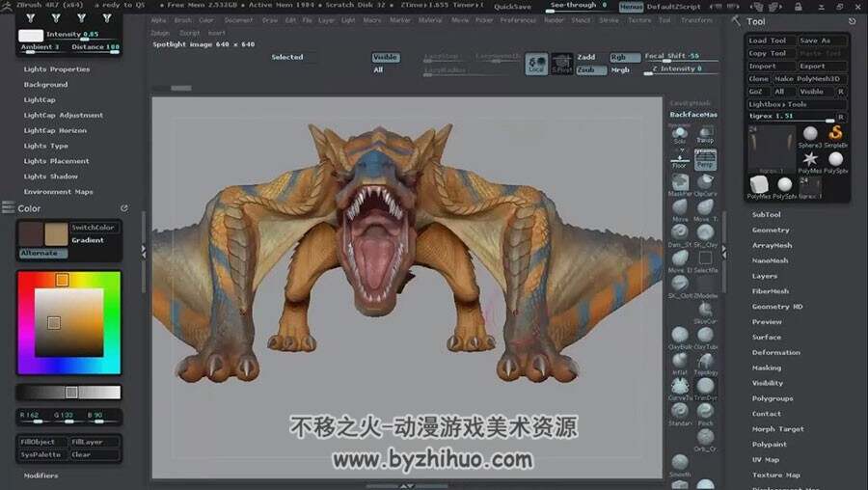Select the SliceCurve brush

(705, 312)
